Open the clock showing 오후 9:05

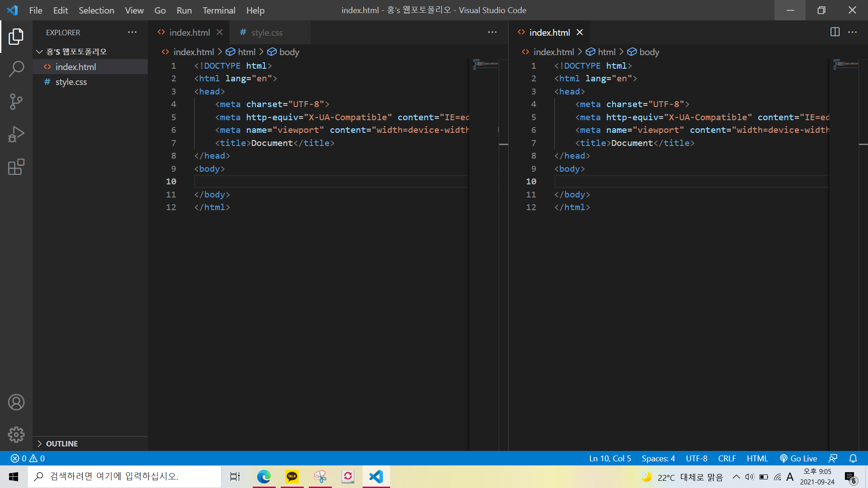click(x=817, y=477)
